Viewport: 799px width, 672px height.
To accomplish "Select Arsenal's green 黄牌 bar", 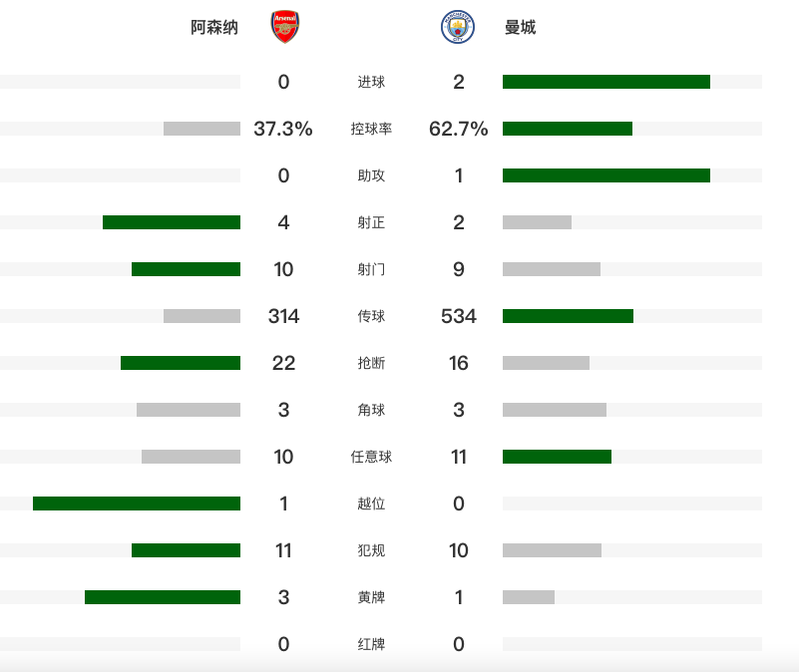I will pos(163,597).
